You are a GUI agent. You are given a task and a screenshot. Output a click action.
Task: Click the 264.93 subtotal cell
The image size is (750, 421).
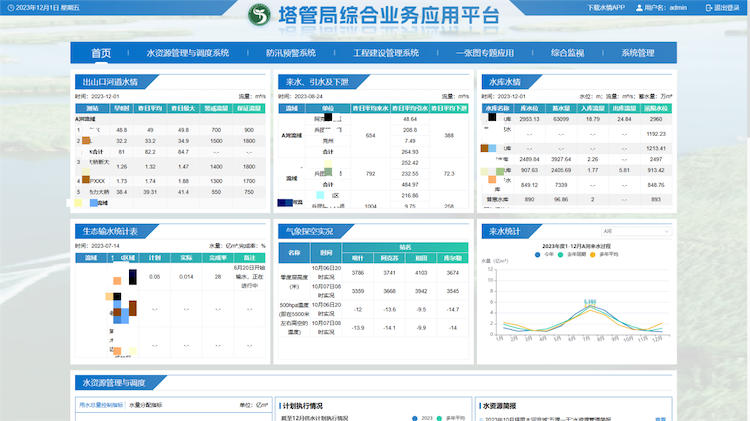pos(410,152)
